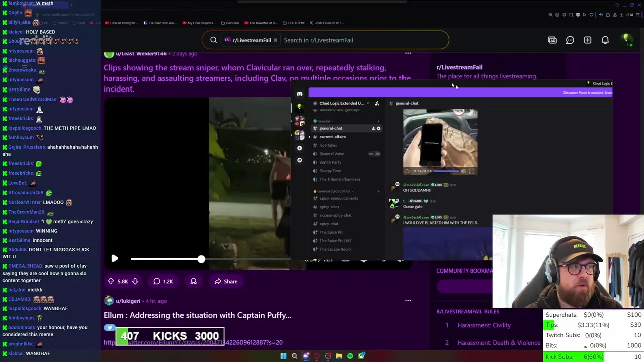Add channel to General Spicy Edition category

[x=379, y=191]
